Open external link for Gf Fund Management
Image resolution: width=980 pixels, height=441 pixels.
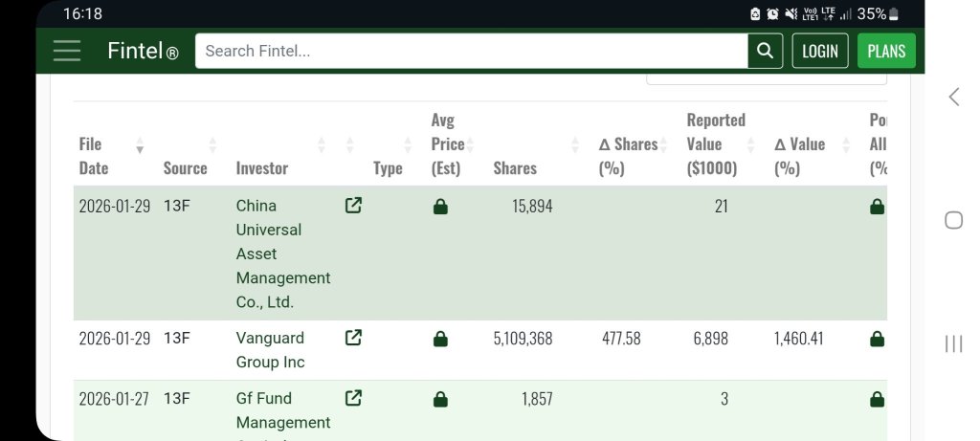click(x=353, y=398)
